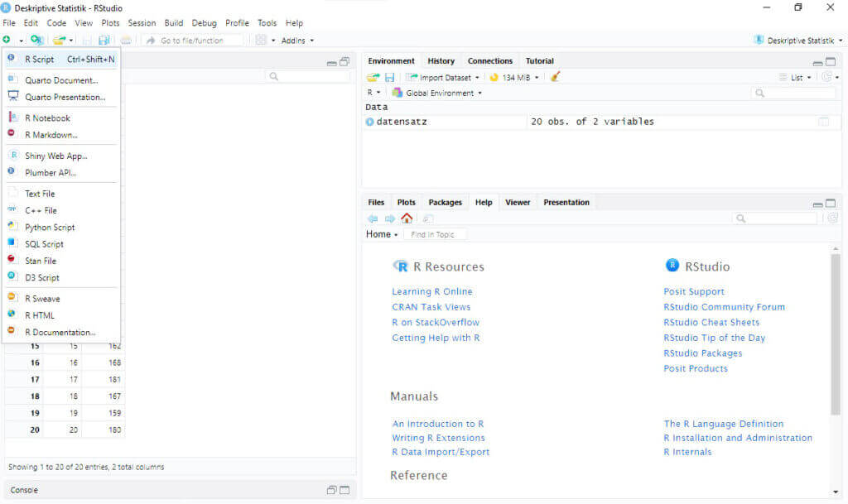Viewport: 848px width, 504px height.
Task: Click the memory usage pie icon
Action: pos(494,77)
